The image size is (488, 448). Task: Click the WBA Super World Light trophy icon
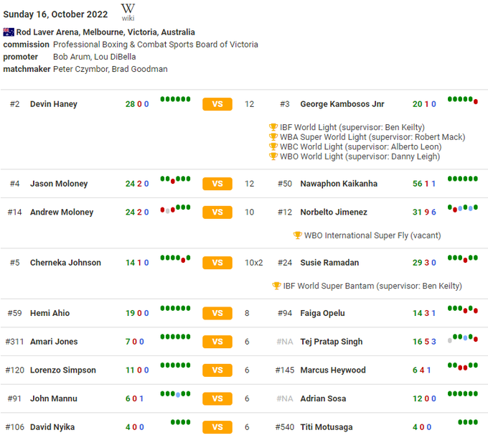pyautogui.click(x=273, y=137)
